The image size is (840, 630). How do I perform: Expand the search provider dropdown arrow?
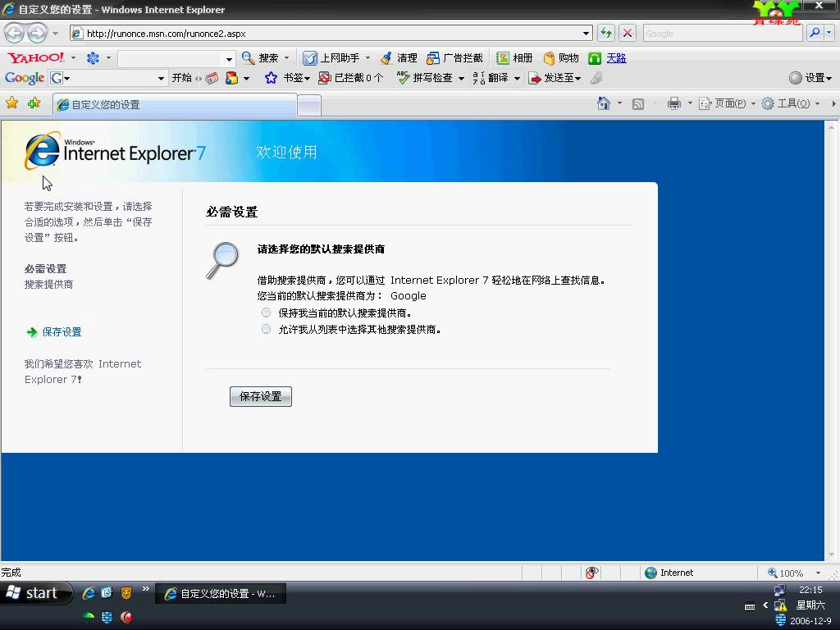click(829, 33)
